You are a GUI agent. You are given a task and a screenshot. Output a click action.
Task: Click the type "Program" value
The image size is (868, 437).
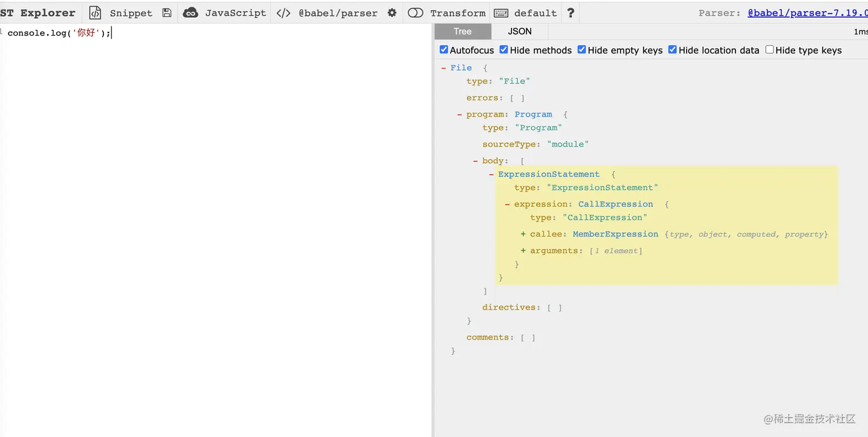pos(538,127)
